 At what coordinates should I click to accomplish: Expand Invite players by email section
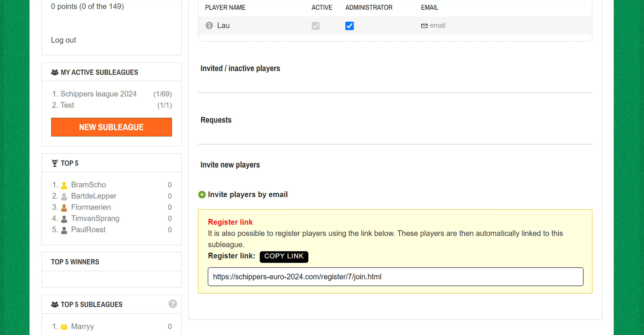click(x=248, y=194)
